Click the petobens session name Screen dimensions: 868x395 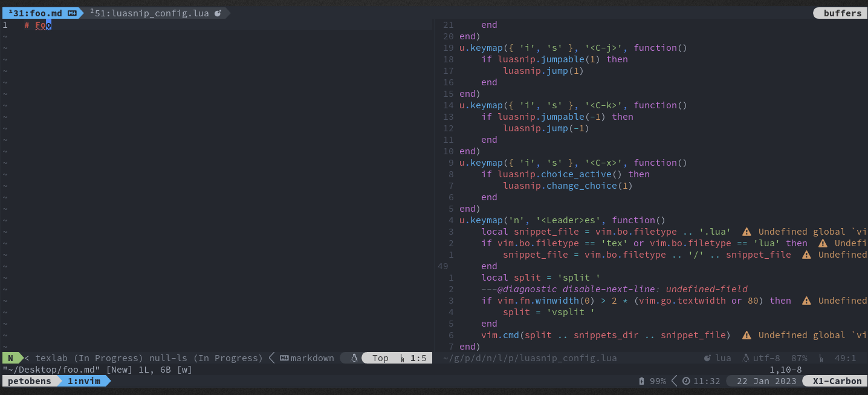pos(30,381)
